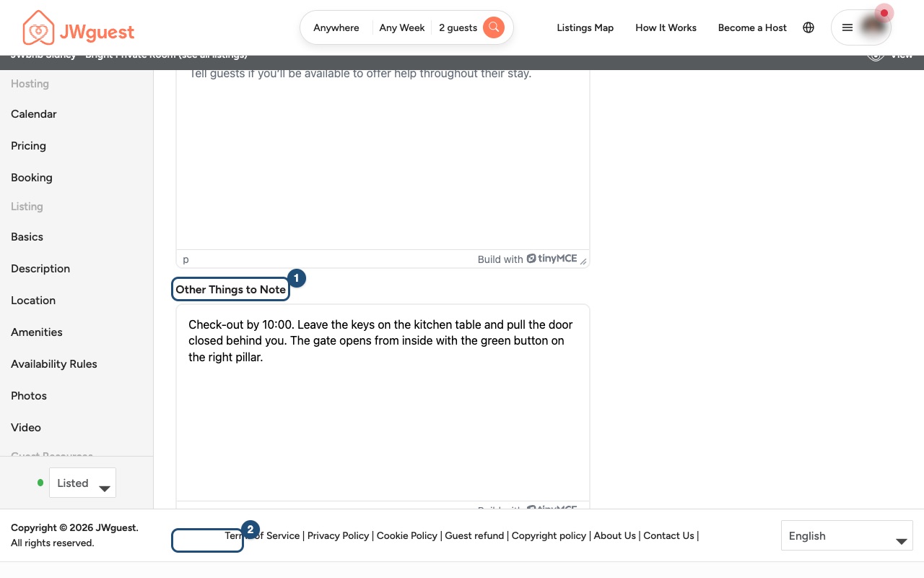Click the 'Copyright © 2026 JWguest.' text
924x578 pixels.
[74, 528]
